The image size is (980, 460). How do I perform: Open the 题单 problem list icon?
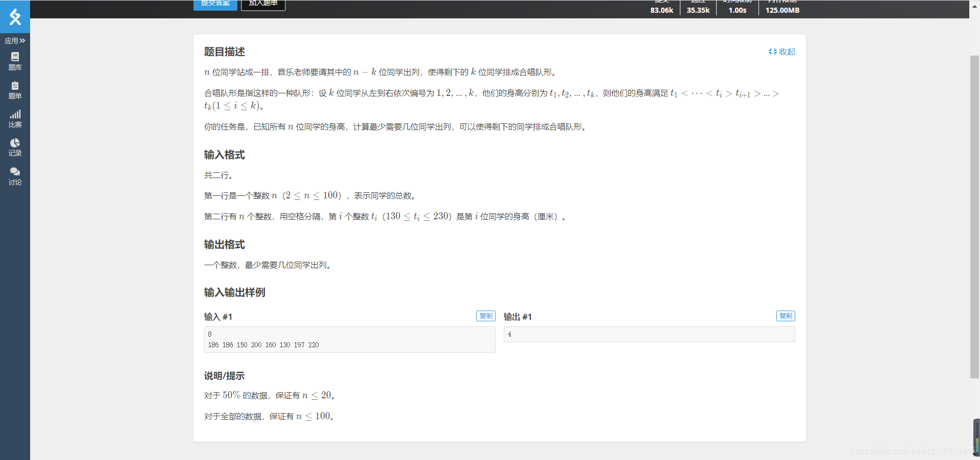click(15, 90)
